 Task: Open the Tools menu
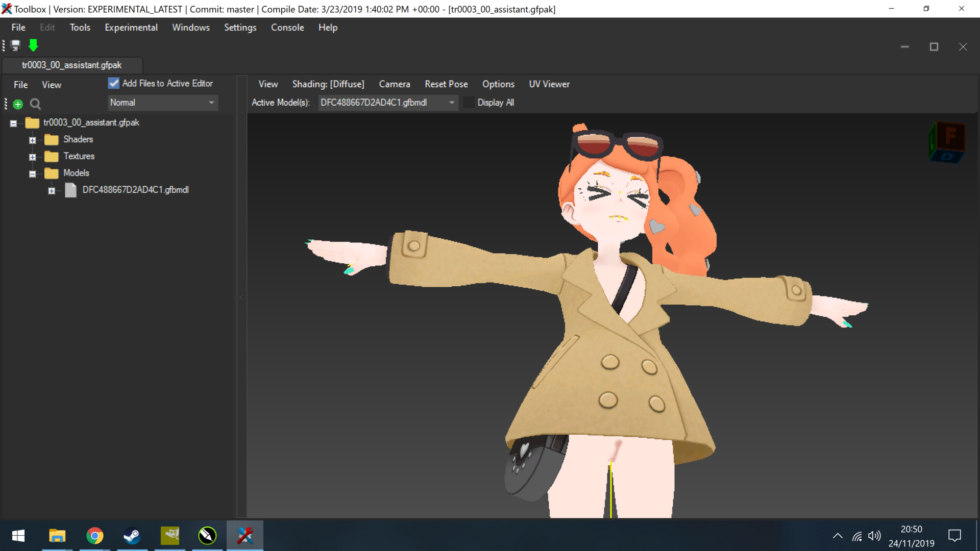(x=80, y=28)
